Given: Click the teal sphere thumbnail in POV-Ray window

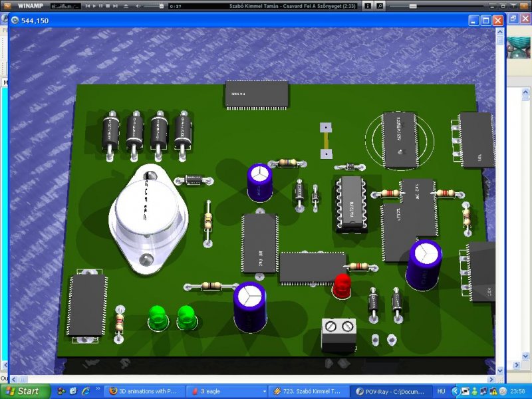Looking at the screenshot, I should point(519,47).
